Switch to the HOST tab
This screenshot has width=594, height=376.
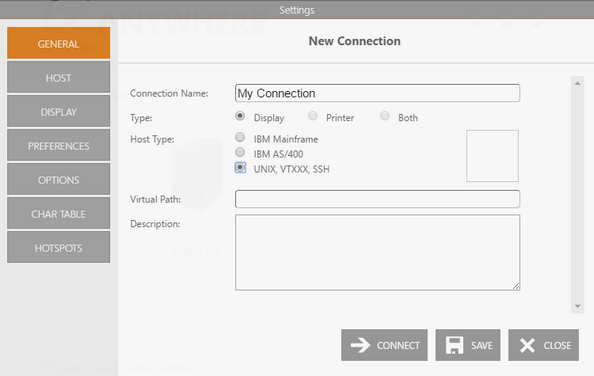(x=58, y=77)
